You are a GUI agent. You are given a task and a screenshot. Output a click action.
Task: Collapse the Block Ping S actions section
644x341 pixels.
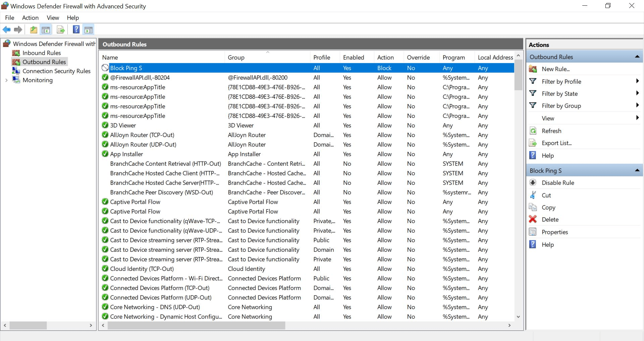[637, 171]
